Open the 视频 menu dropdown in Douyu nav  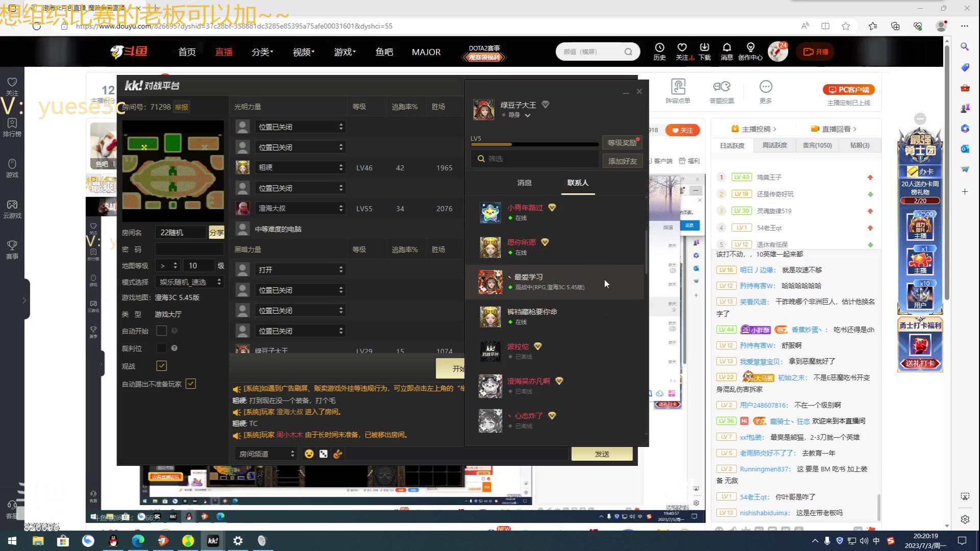[304, 52]
